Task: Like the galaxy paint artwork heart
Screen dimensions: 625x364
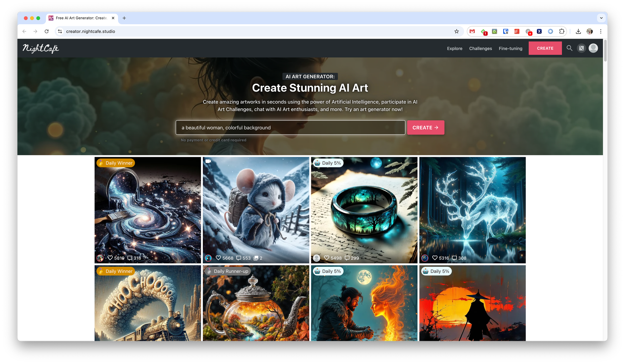Action: 110,258
